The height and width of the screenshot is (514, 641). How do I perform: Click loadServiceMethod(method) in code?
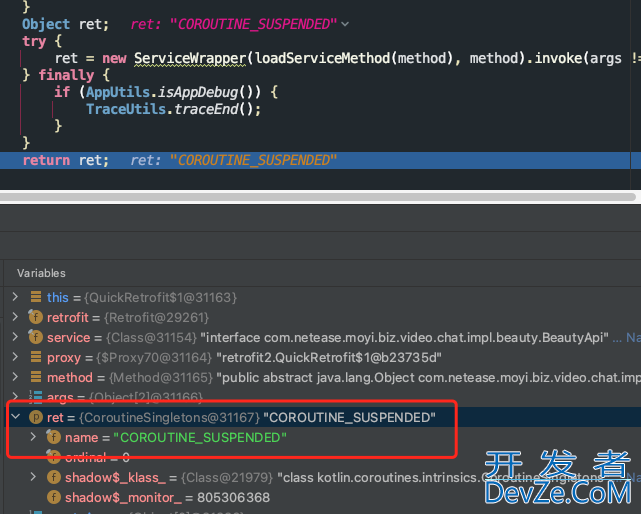[354, 58]
